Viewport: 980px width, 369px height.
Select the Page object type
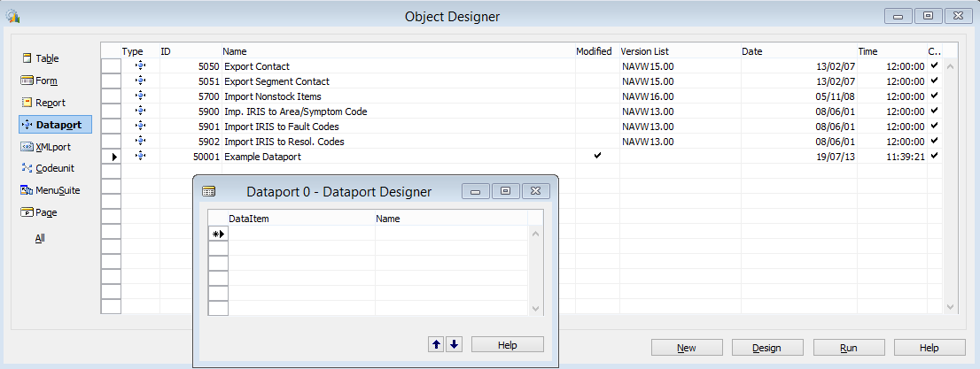tap(39, 212)
